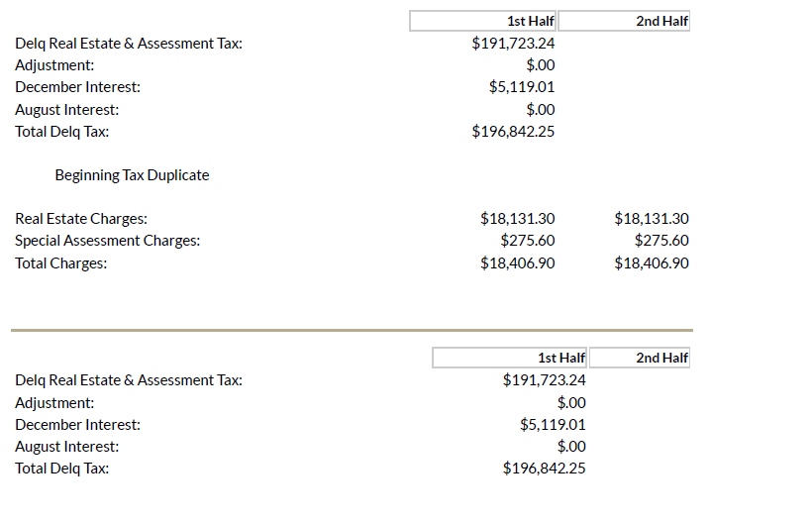Click the bottom table's August Interest label
This screenshot has width=812, height=523.
(x=66, y=447)
